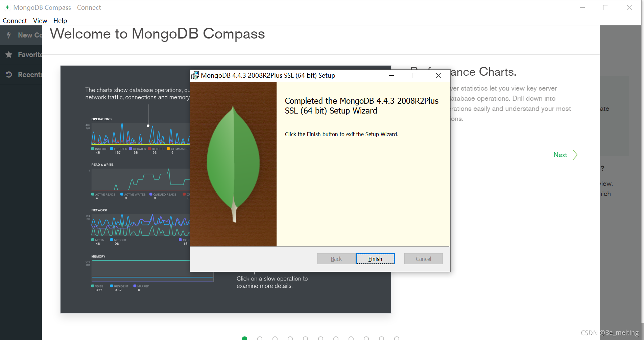The height and width of the screenshot is (340, 644).
Task: Close the MongoDB Compass window
Action: (x=629, y=7)
